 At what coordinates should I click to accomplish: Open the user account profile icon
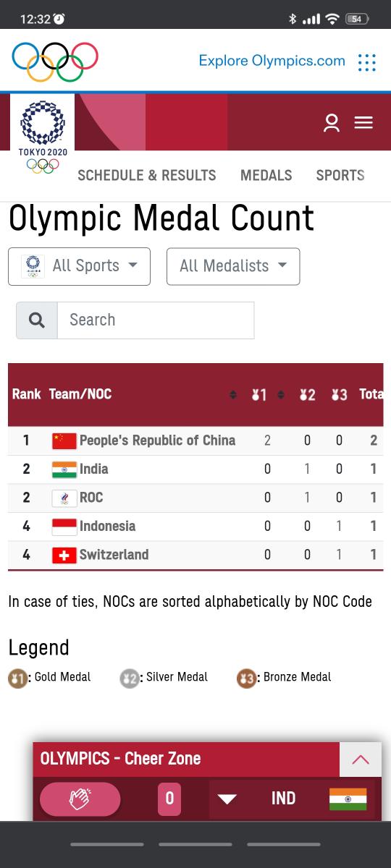click(332, 123)
